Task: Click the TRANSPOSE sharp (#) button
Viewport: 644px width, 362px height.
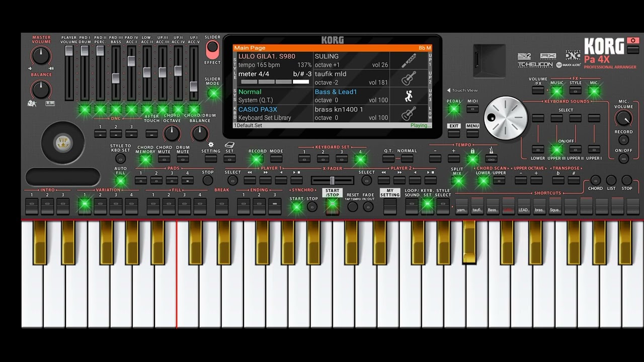Action: pyautogui.click(x=573, y=180)
